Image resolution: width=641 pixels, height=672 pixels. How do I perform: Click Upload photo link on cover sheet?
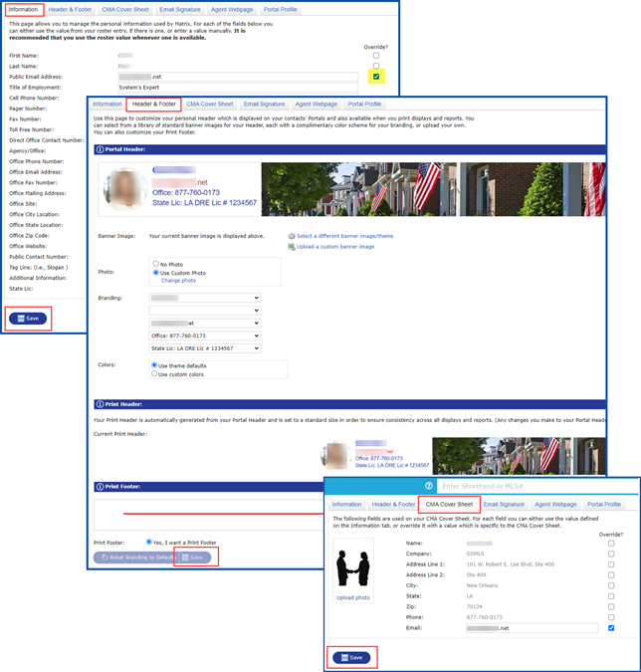click(353, 597)
